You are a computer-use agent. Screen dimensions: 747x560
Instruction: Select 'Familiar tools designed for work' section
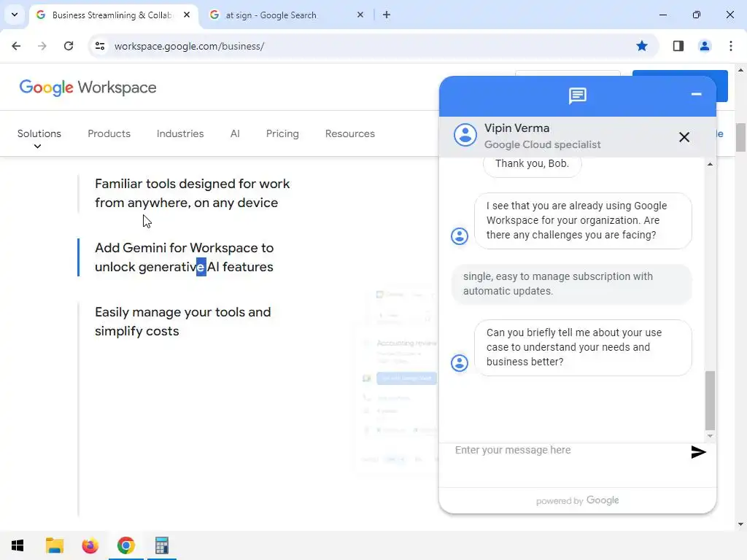click(193, 193)
